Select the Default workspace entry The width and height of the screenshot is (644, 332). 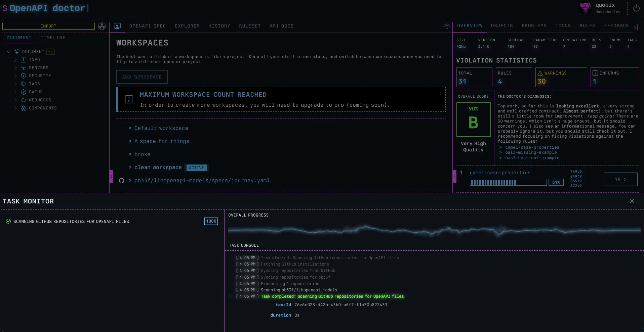tap(161, 128)
